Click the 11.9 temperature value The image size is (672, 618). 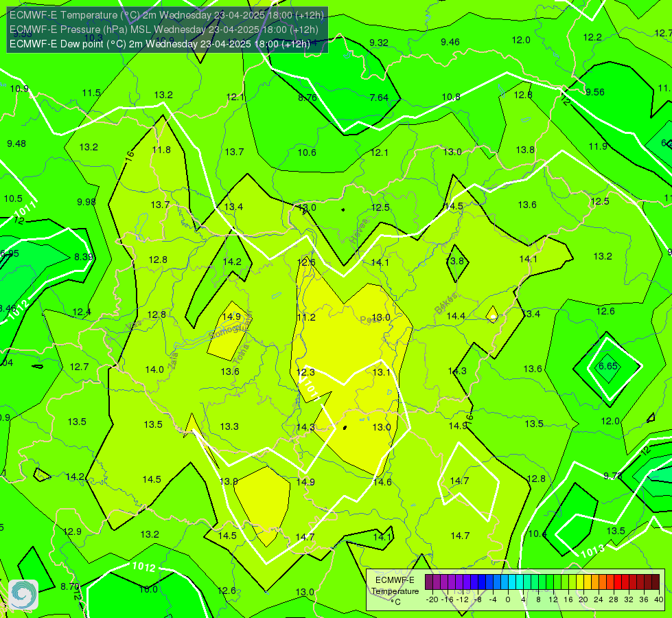coord(598,147)
